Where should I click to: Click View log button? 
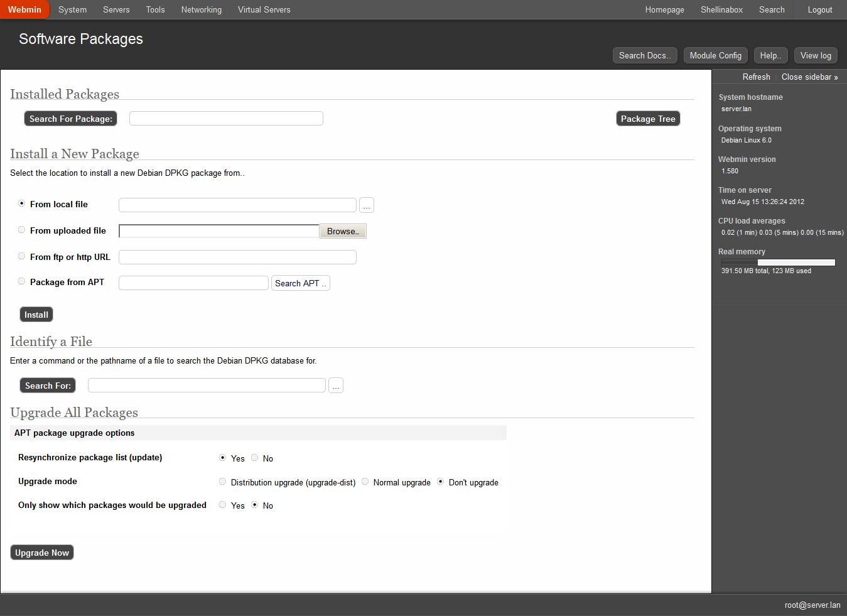click(815, 55)
